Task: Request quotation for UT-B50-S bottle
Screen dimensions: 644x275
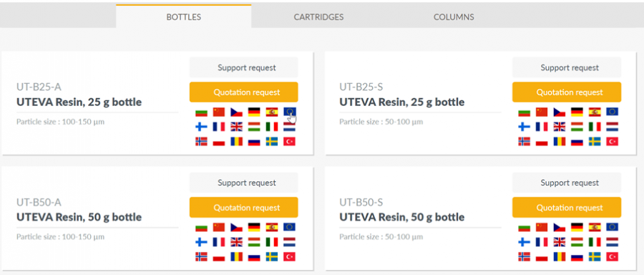Action: [567, 208]
